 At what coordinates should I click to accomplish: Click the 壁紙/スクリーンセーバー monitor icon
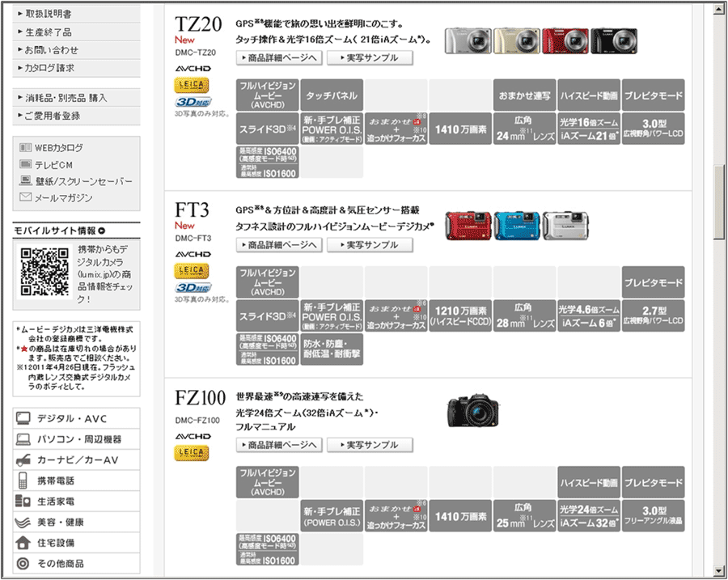point(26,180)
